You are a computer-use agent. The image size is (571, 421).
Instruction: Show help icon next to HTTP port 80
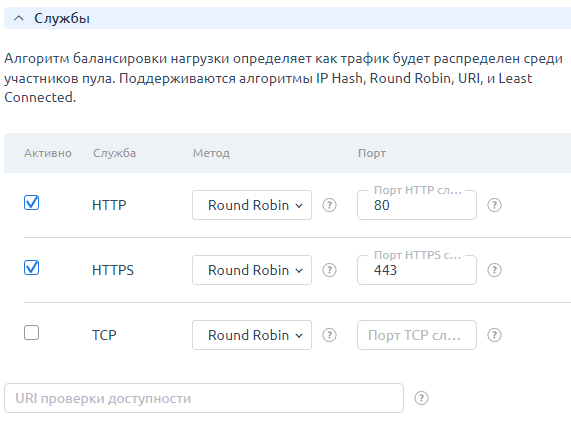(x=494, y=205)
